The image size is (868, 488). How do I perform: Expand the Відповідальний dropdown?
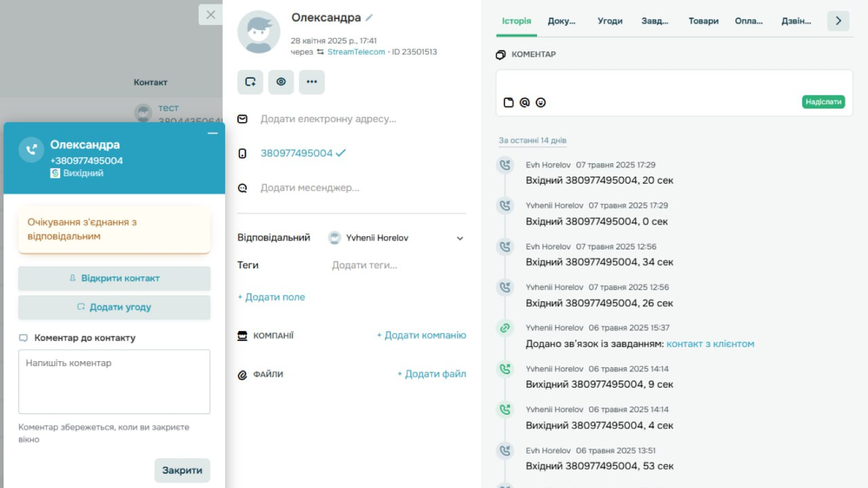[459, 238]
